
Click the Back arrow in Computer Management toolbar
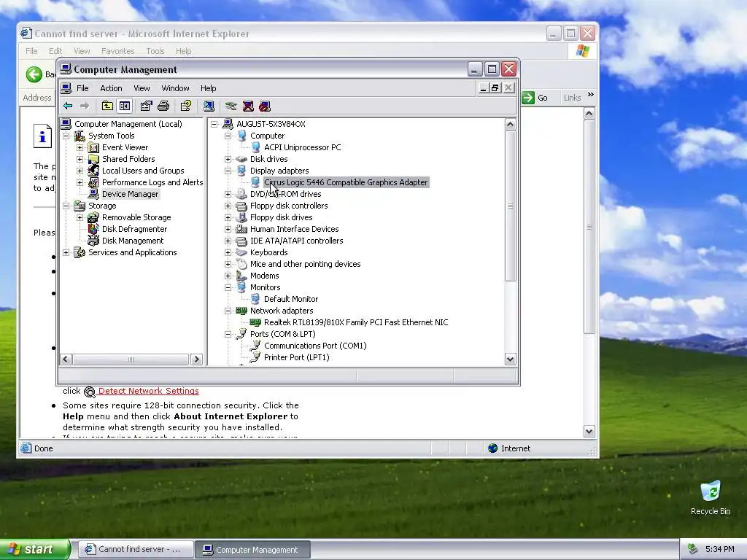click(x=68, y=106)
